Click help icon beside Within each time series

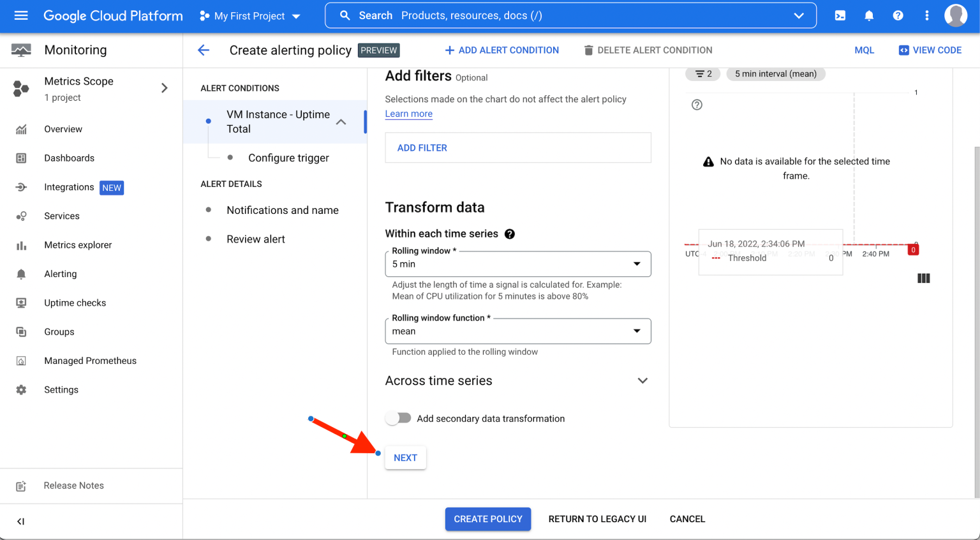point(510,234)
